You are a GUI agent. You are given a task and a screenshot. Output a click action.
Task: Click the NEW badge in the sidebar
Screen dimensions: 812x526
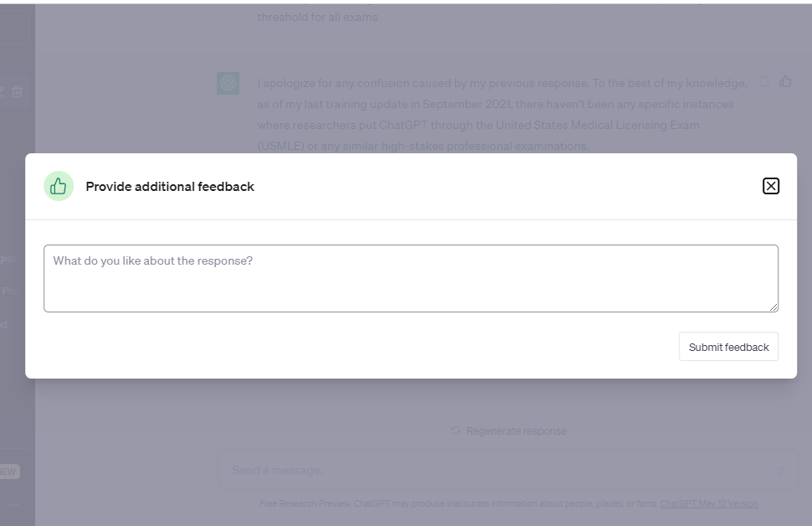pyautogui.click(x=8, y=472)
